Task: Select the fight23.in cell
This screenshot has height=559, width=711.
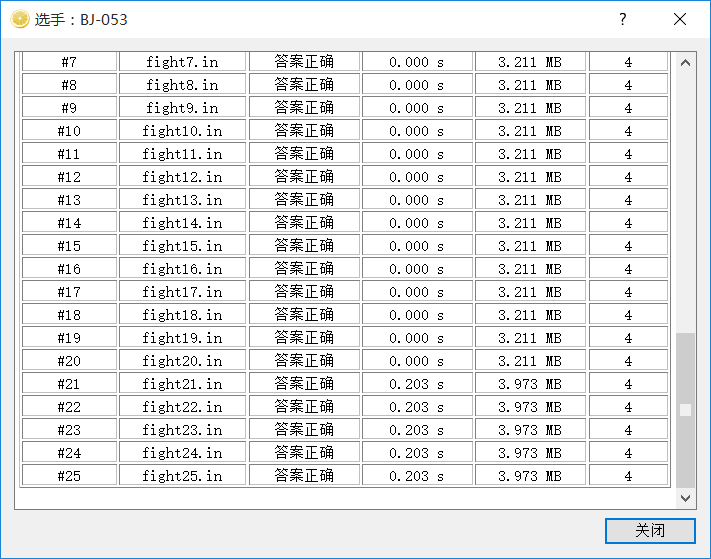Action: [x=182, y=430]
